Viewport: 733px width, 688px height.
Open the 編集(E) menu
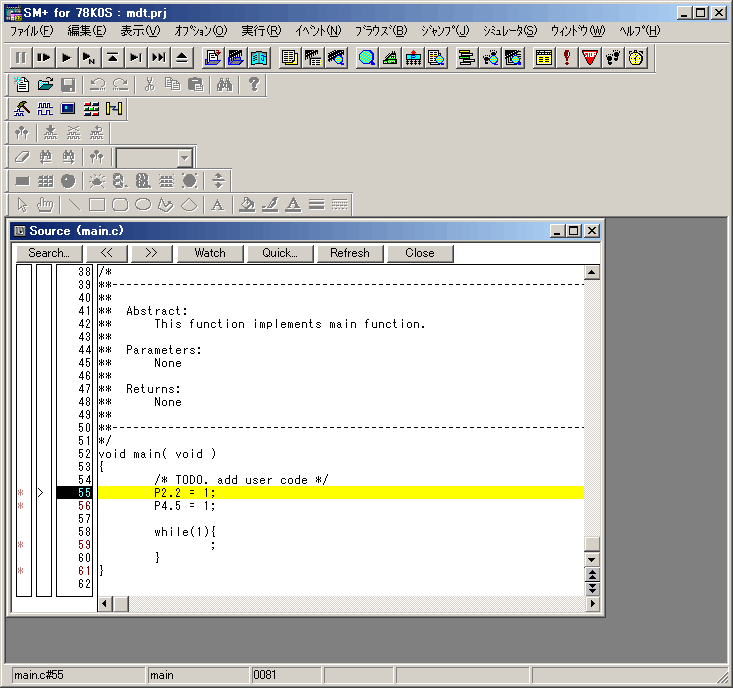pyautogui.click(x=87, y=31)
